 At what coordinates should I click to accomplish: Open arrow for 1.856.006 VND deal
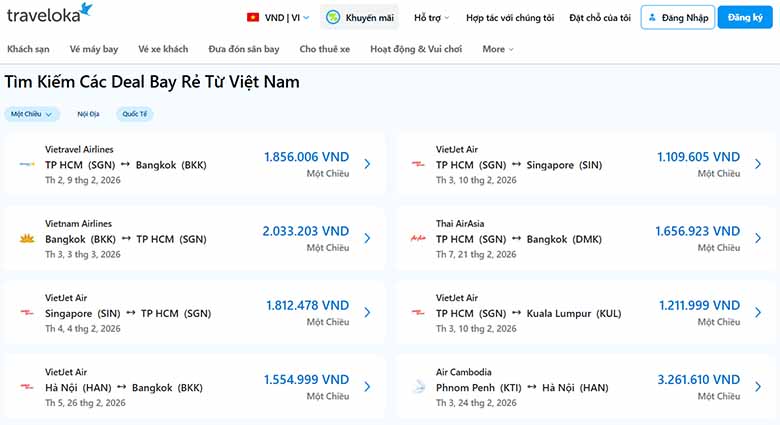[x=367, y=164]
